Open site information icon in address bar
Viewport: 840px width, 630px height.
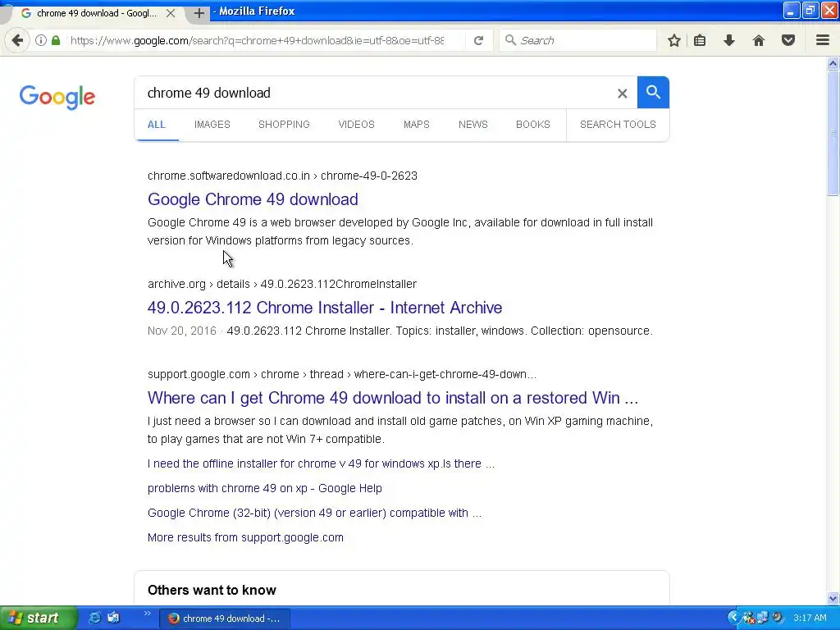click(x=41, y=40)
